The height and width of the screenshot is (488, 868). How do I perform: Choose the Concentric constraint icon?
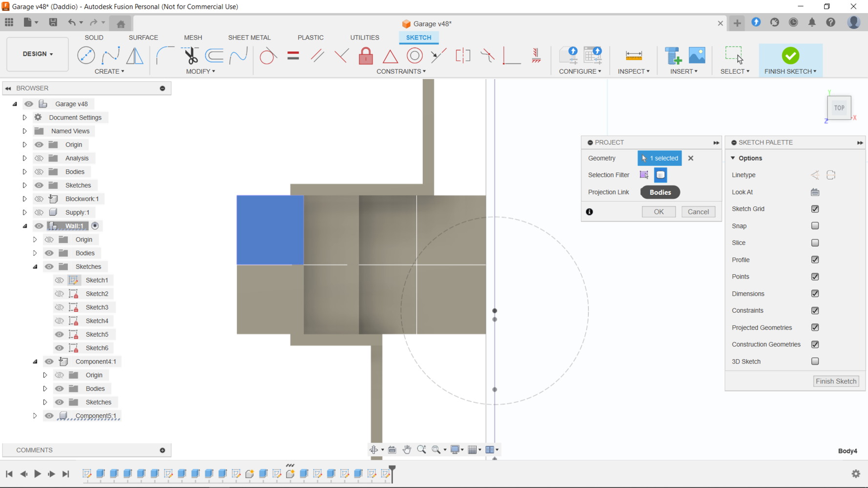tap(414, 56)
